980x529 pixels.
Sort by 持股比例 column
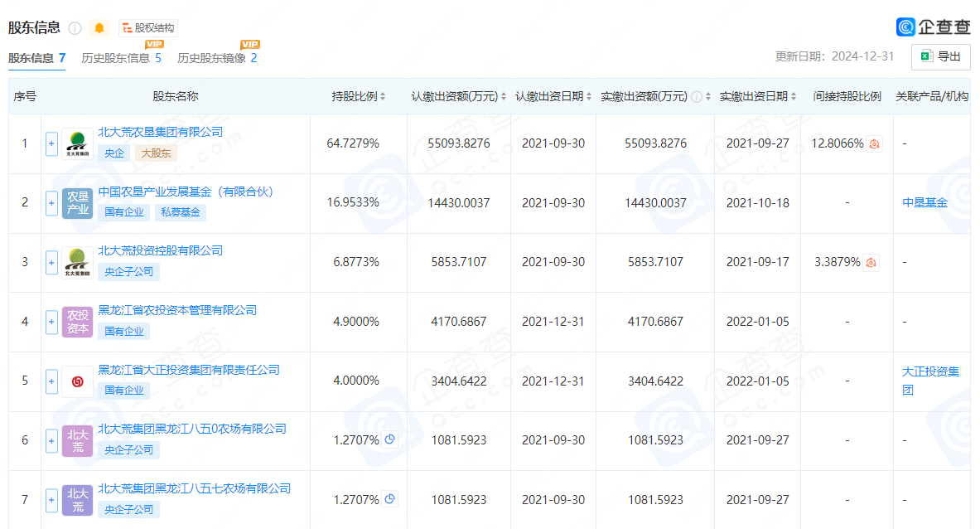(359, 96)
